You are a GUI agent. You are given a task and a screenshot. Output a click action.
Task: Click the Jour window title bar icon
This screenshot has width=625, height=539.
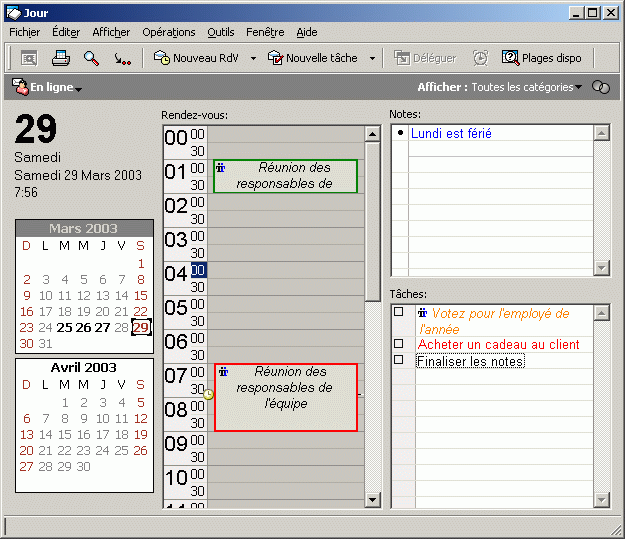tap(14, 13)
